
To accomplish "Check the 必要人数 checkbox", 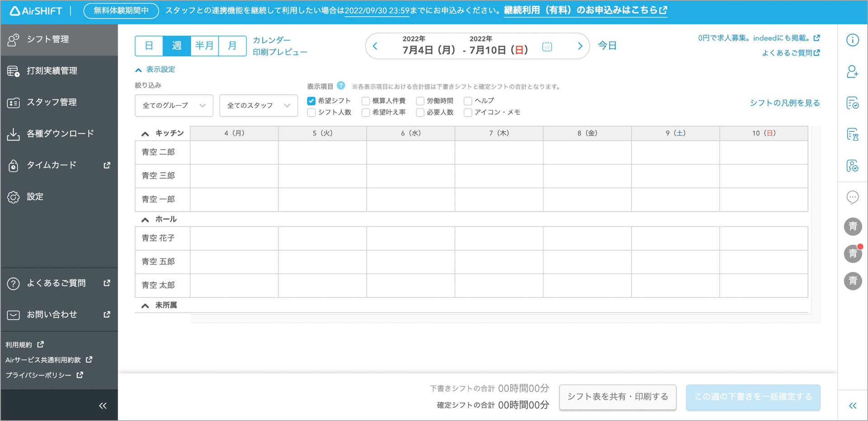I will coord(420,113).
